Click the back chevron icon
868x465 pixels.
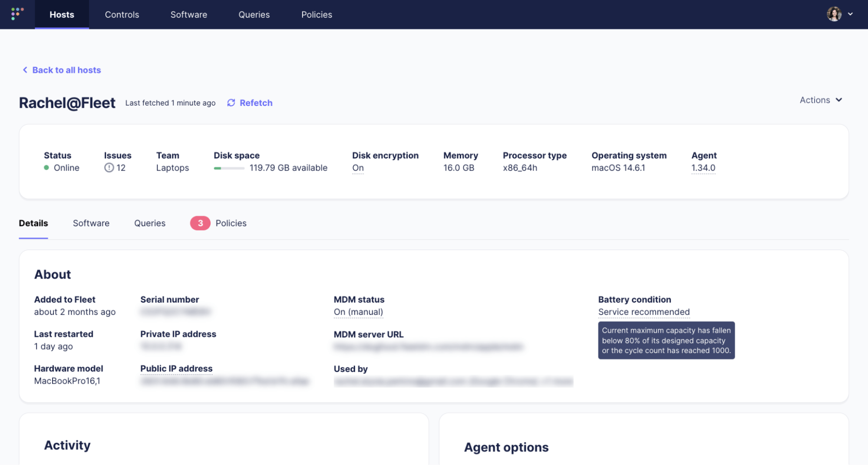[x=25, y=70]
